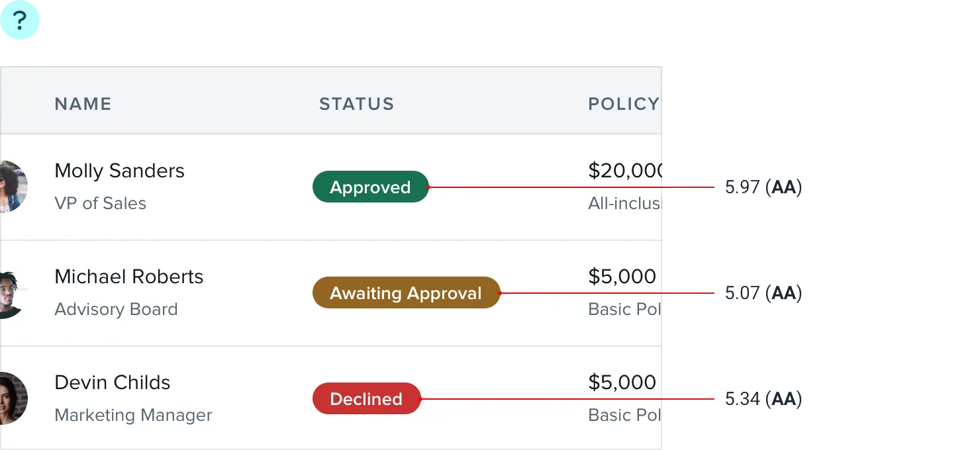980x450 pixels.
Task: Click Michael Roberts' $5,000 policy amount
Action: pos(622,277)
